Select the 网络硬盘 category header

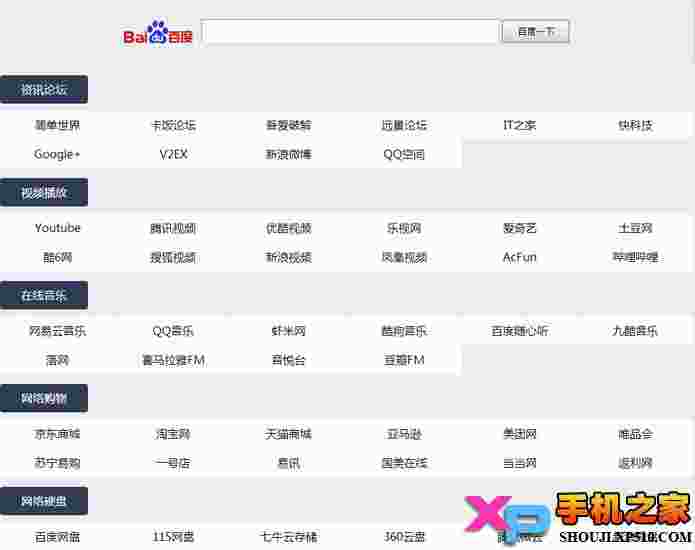coord(43,501)
